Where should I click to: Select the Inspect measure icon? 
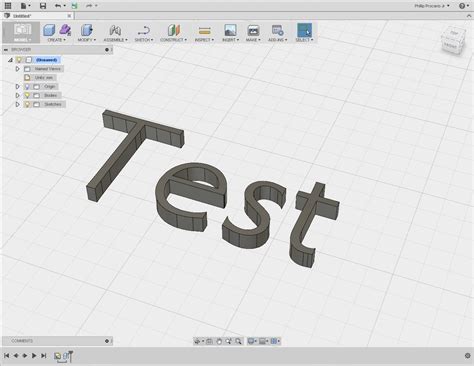tap(204, 31)
